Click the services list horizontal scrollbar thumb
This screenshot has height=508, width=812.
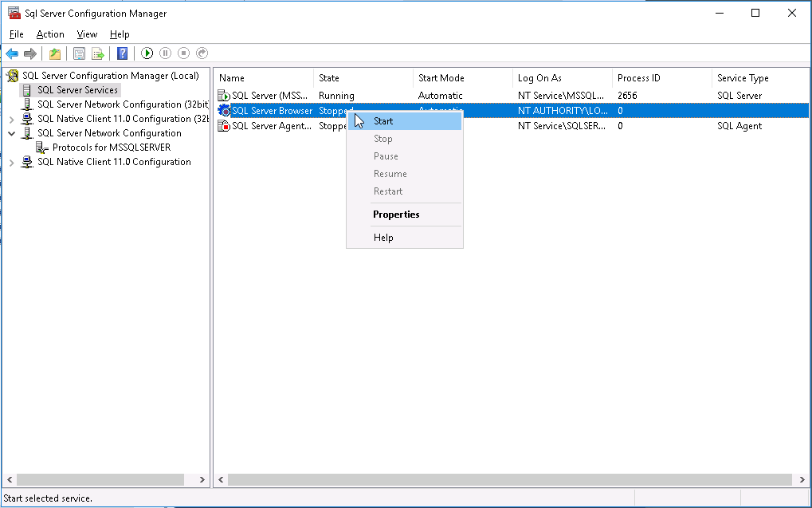(510, 480)
